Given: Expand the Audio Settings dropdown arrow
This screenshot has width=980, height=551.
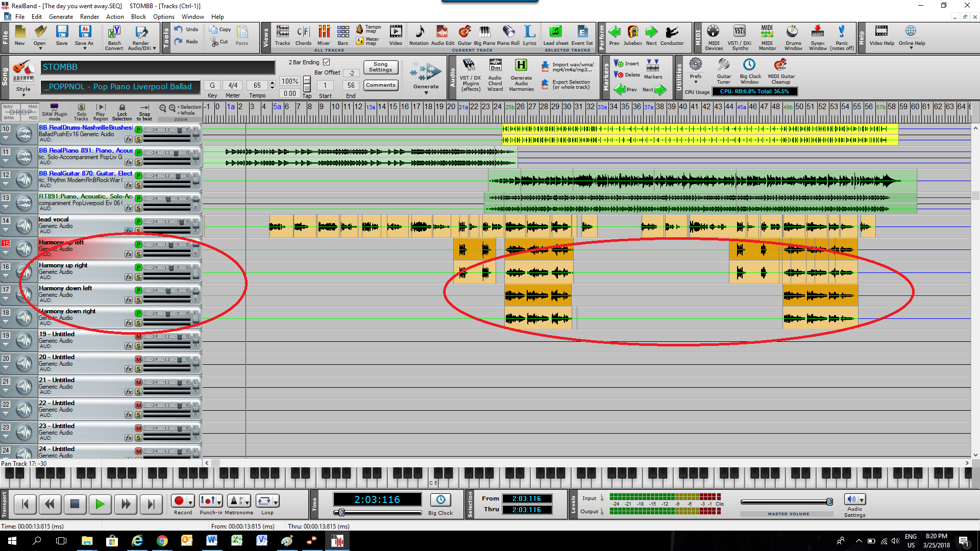Looking at the screenshot, I should [x=862, y=500].
